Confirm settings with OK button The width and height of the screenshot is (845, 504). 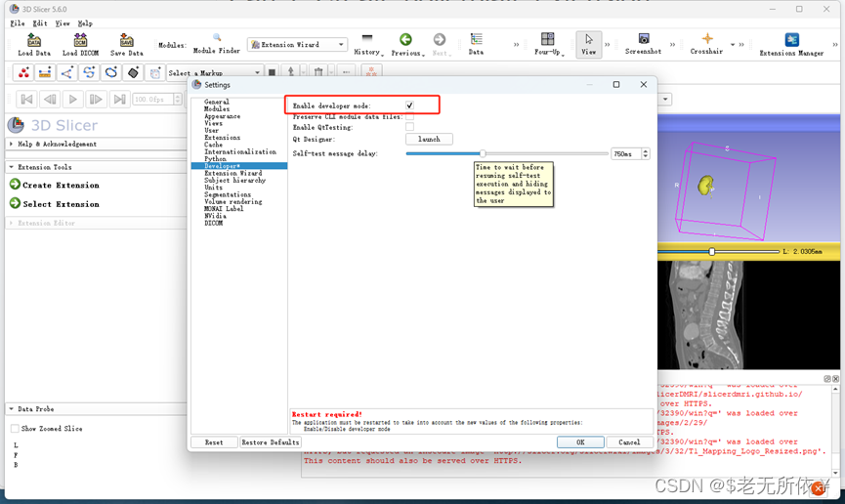click(x=580, y=442)
